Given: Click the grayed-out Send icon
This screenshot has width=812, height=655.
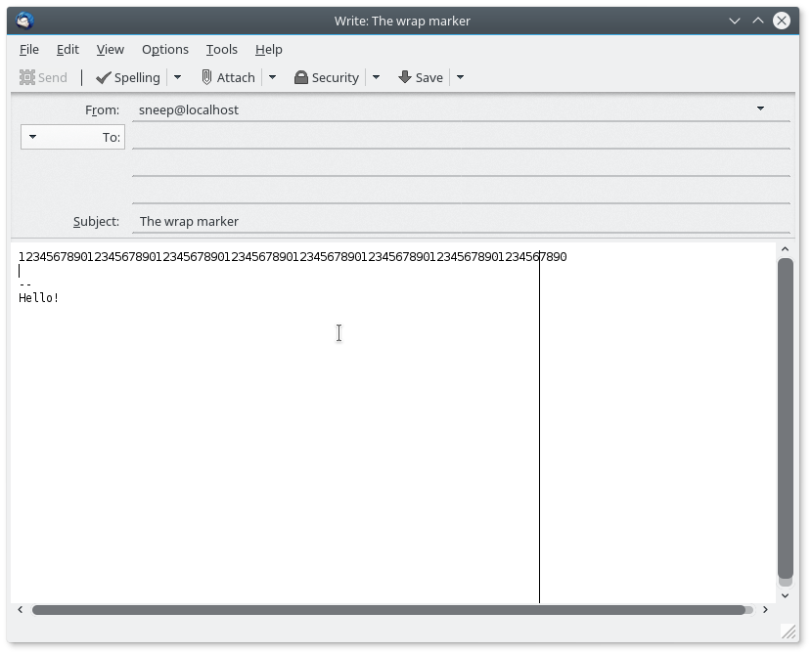Looking at the screenshot, I should tap(44, 77).
